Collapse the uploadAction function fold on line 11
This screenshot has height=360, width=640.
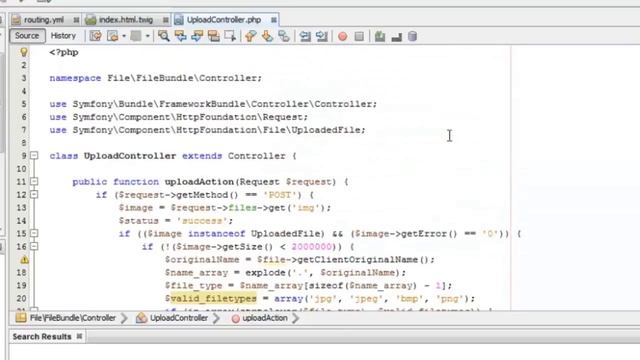34,182
